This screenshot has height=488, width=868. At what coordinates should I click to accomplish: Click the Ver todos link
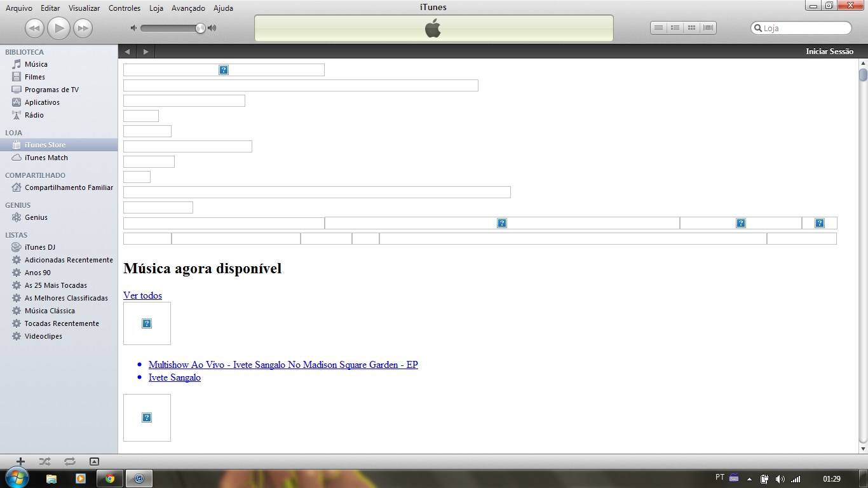(142, 295)
